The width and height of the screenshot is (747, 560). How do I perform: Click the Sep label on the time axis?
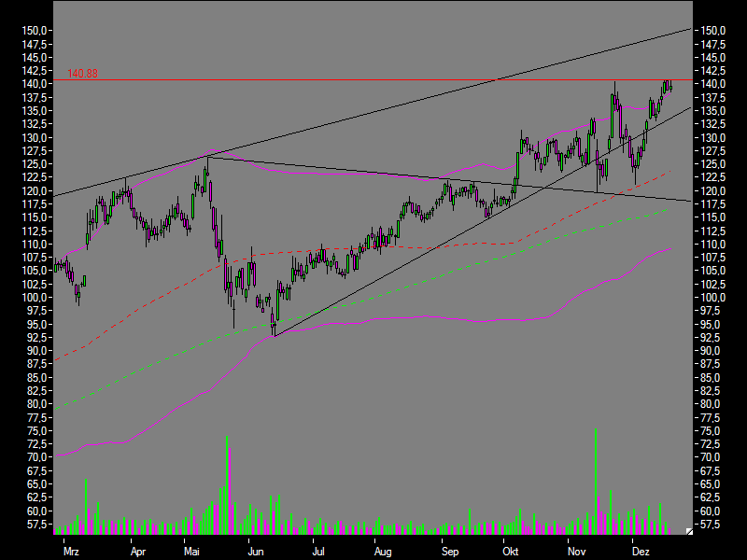pos(450,552)
